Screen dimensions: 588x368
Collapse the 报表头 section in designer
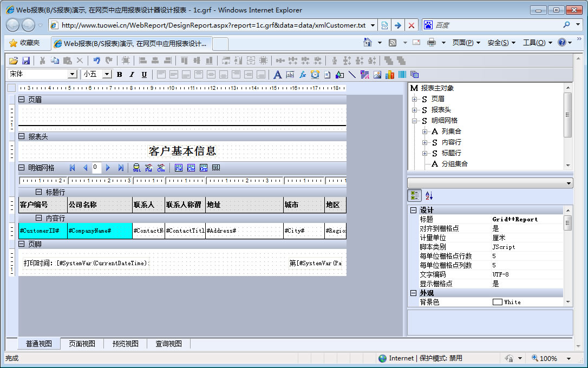click(x=22, y=136)
